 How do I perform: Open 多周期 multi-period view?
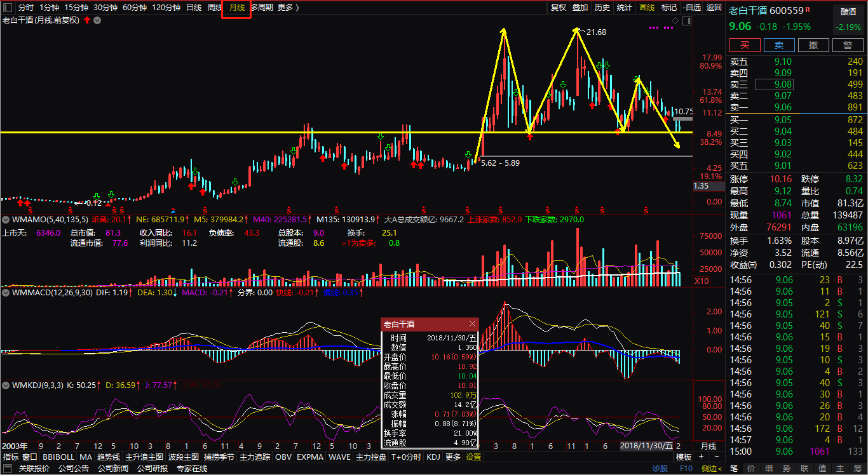pyautogui.click(x=262, y=8)
